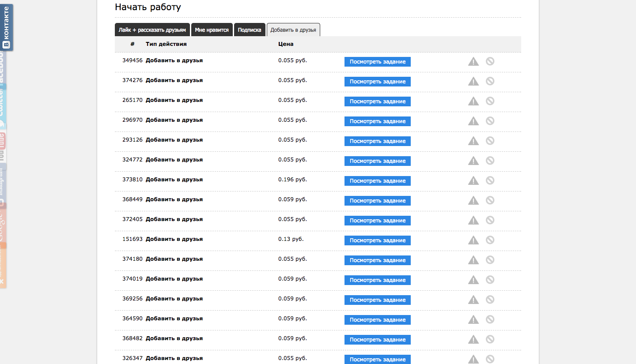The width and height of the screenshot is (636, 364).
Task: Click block icon in row 324772
Action: tap(490, 161)
